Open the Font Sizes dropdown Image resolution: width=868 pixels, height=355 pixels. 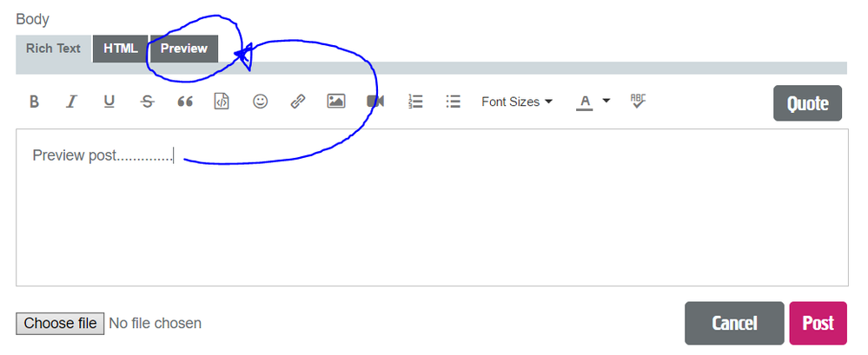click(517, 102)
